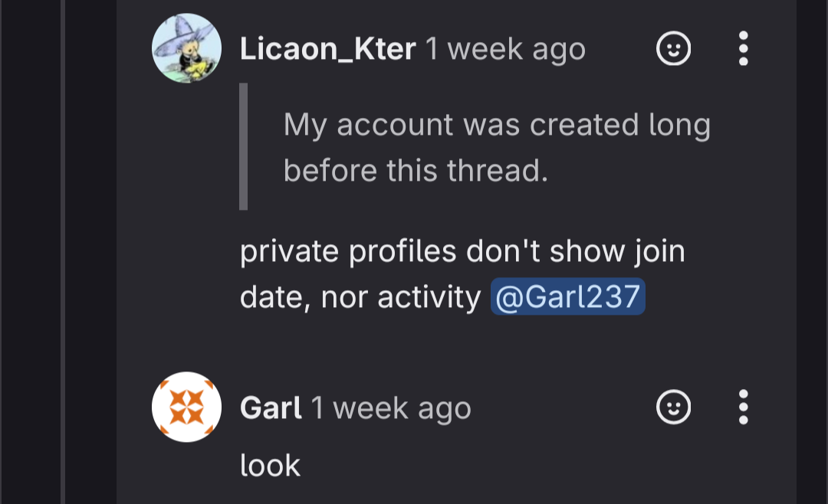Click the Licaon_Kter username
The height and width of the screenshot is (504, 828).
327,50
